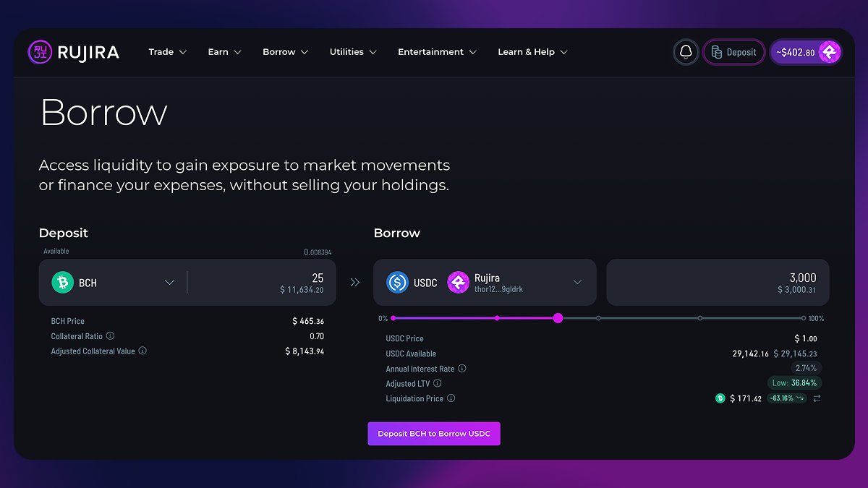Click the Adjusted Collateral Value info icon

[x=142, y=351]
